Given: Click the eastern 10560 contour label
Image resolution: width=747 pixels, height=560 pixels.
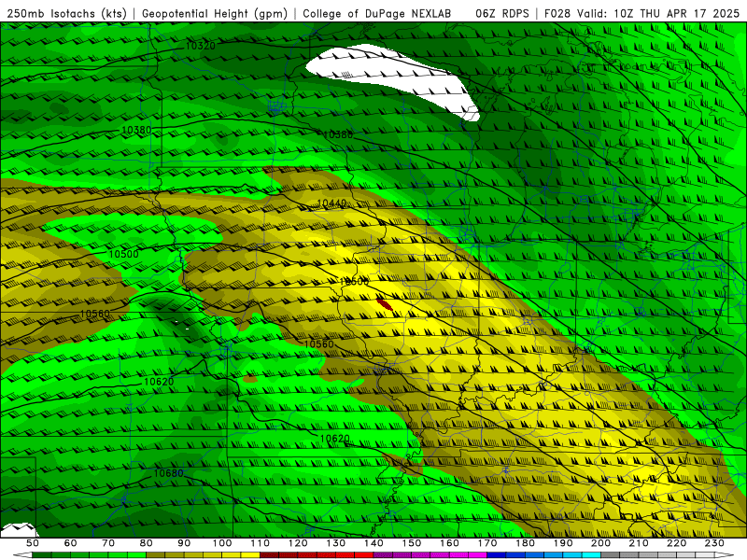Looking at the screenshot, I should pyautogui.click(x=318, y=344).
